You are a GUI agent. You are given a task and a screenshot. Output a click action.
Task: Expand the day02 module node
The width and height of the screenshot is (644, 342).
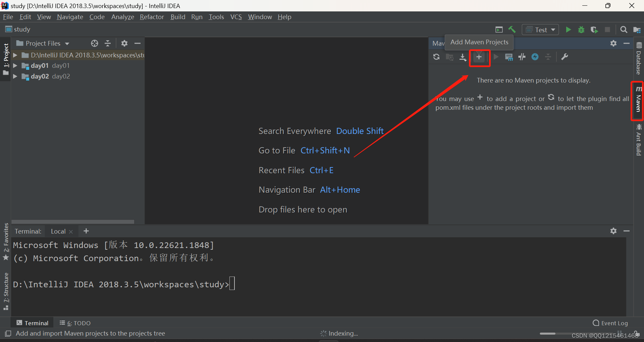tap(15, 77)
